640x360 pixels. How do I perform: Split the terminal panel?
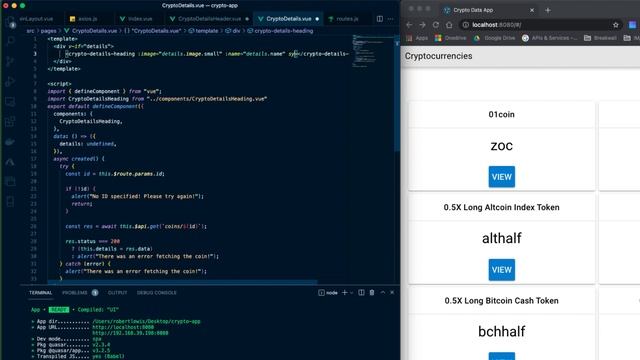coord(361,292)
